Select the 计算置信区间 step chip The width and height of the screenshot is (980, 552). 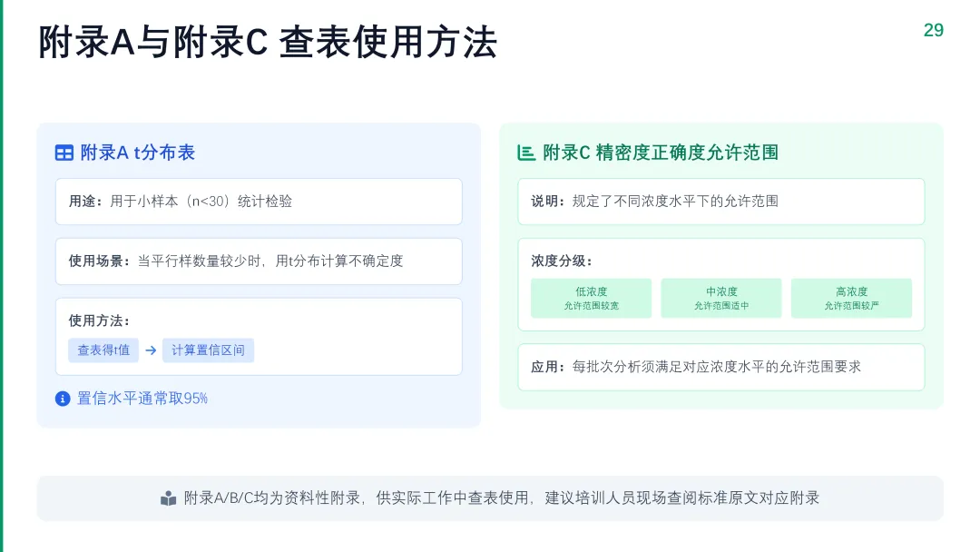point(208,350)
